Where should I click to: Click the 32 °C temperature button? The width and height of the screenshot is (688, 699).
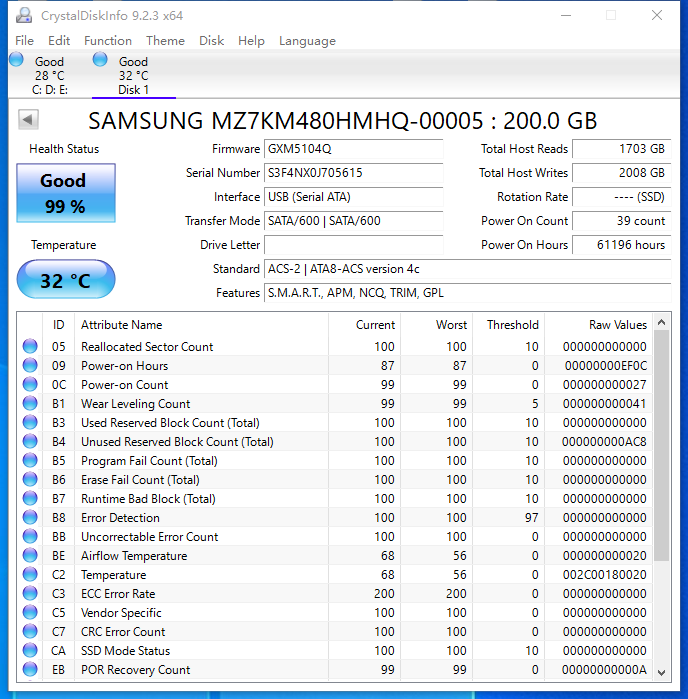66,280
